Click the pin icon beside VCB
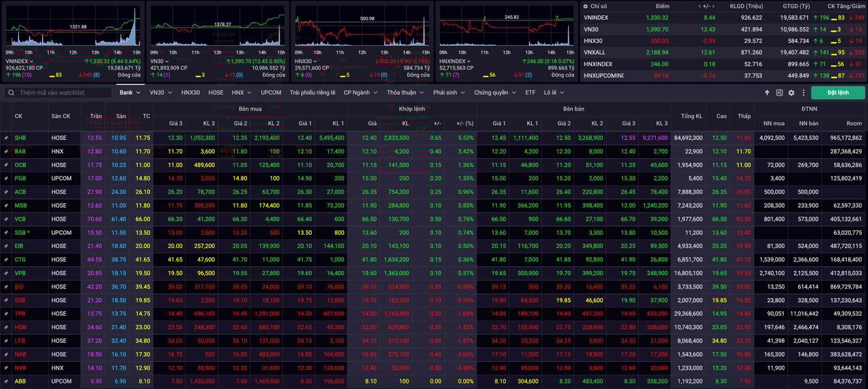 point(6,219)
